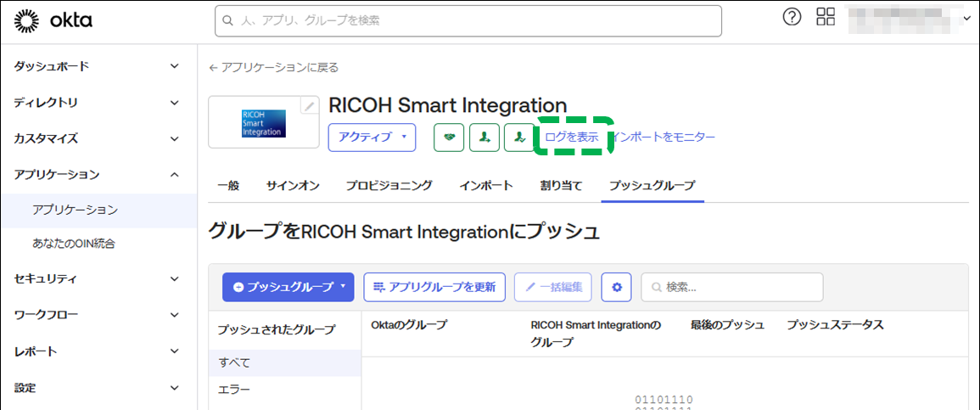Screen dimensions: 980x410
Task: Select the すべて filter row
Action: [284, 362]
